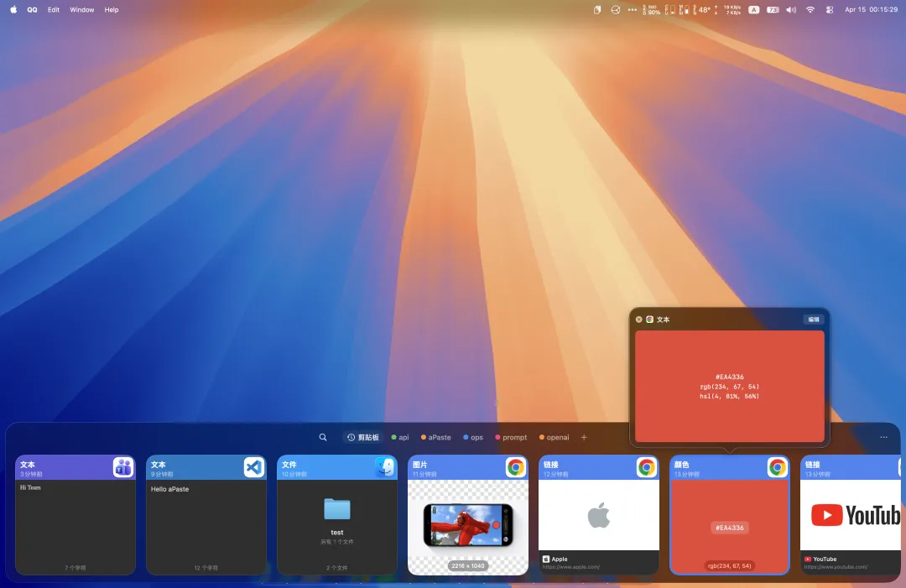The image size is (906, 588).
Task: Click the search magnifier icon in clipboard bar
Action: [323, 437]
